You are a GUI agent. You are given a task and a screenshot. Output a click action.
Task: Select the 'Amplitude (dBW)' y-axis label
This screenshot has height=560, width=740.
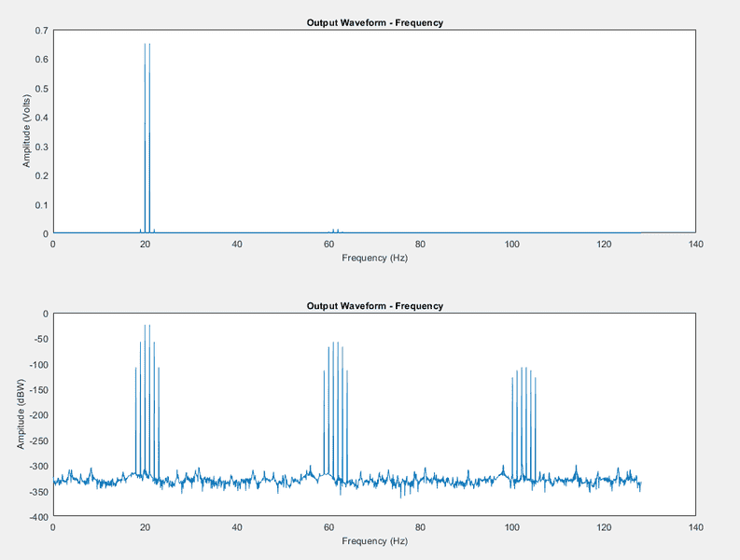pyautogui.click(x=21, y=414)
